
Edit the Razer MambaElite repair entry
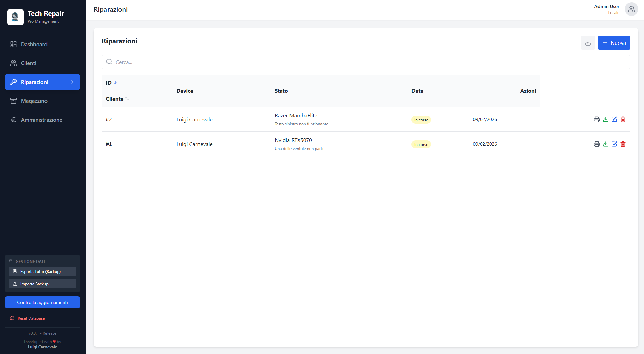click(x=614, y=119)
